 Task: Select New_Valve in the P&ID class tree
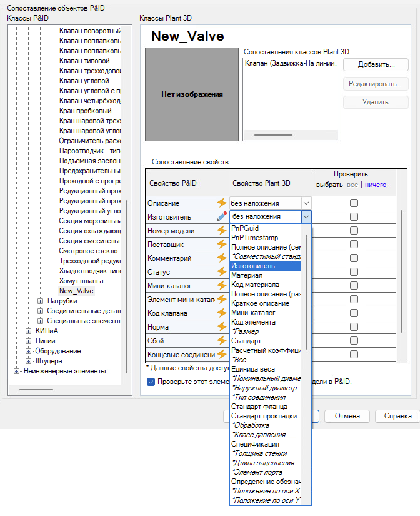point(76,291)
